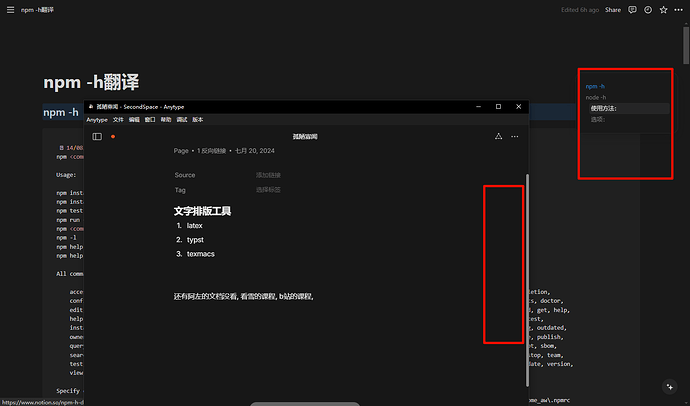The image size is (690, 406).
Task: Open Notion comments icon
Action: [x=632, y=10]
